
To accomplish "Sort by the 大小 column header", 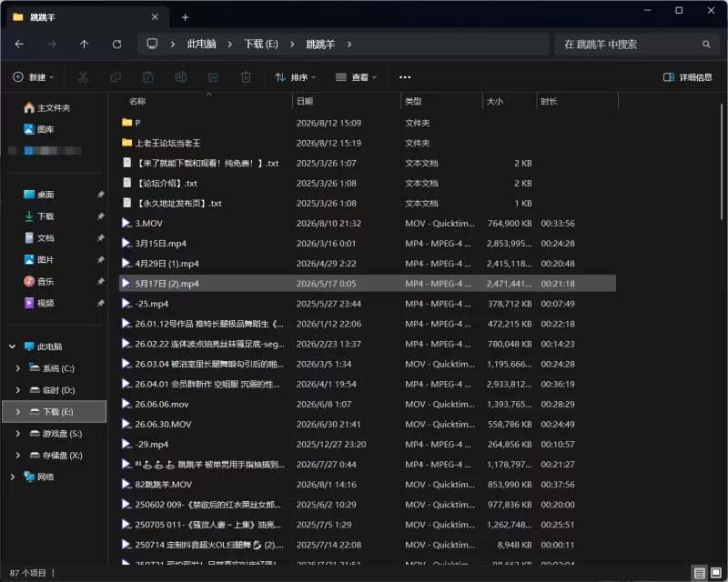I will (x=495, y=101).
